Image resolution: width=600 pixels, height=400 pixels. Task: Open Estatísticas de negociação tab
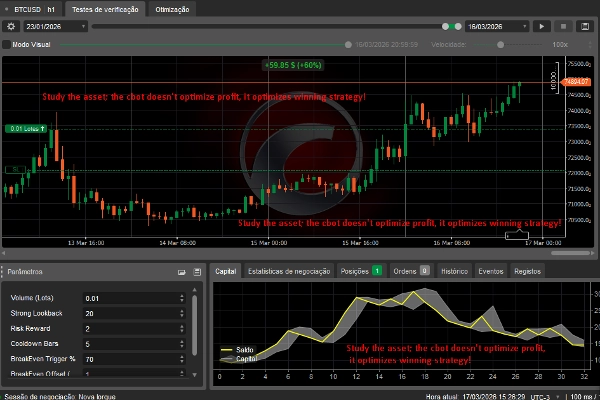tap(288, 270)
